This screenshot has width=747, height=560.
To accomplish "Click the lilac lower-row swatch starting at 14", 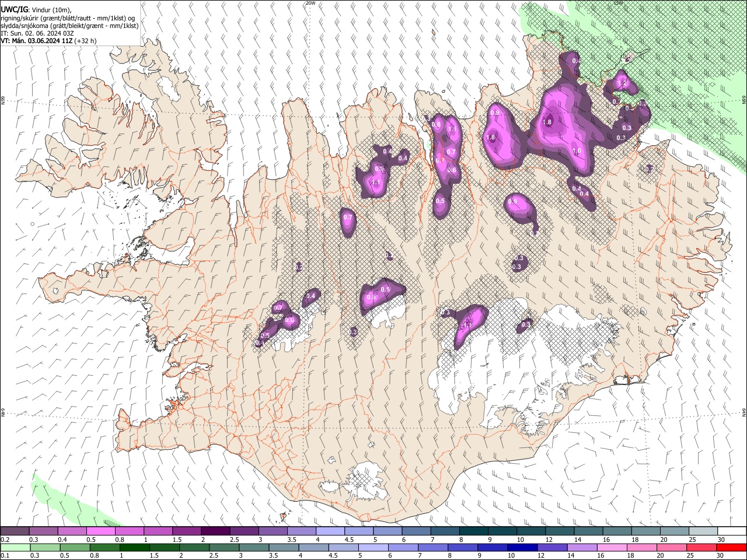I will 582,548.
